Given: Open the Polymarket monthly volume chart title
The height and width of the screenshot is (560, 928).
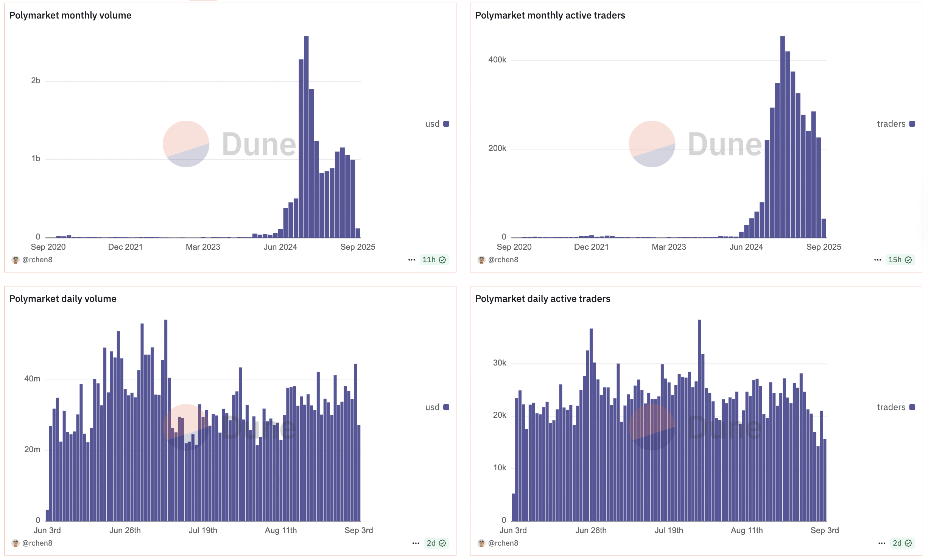Looking at the screenshot, I should pyautogui.click(x=70, y=16).
